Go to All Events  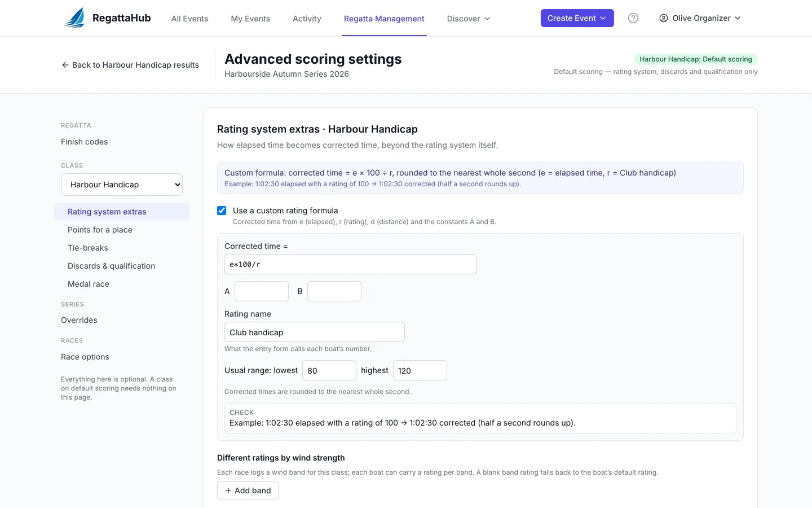[x=189, y=19]
